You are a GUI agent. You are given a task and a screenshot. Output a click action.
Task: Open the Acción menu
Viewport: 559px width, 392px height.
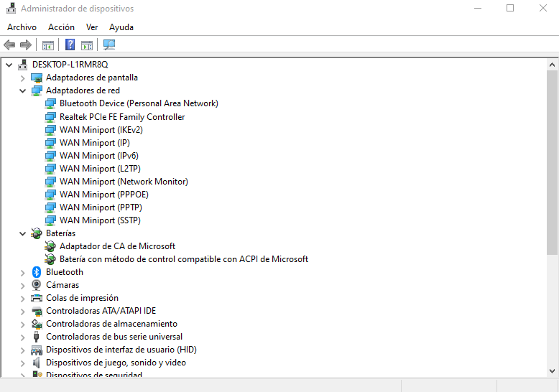point(61,27)
